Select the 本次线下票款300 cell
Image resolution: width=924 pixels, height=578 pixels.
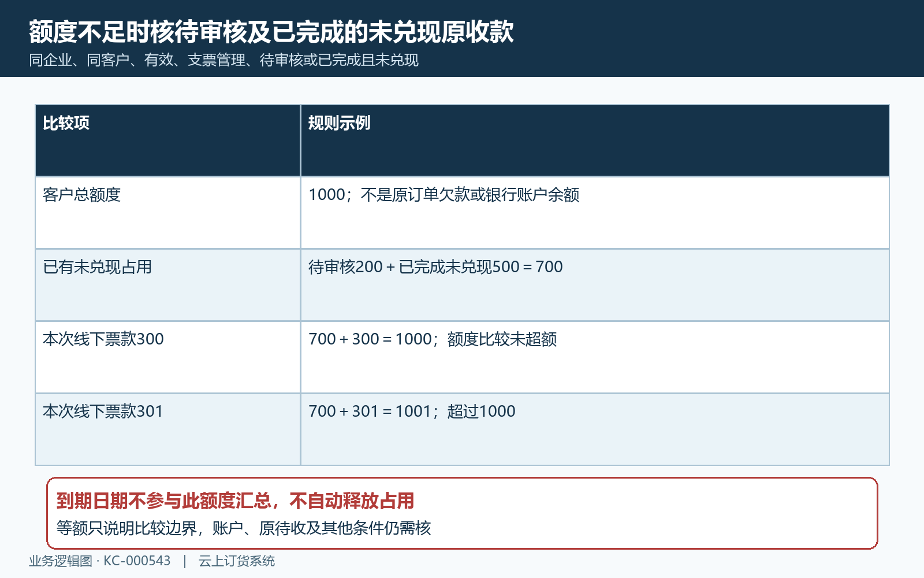[167, 357]
